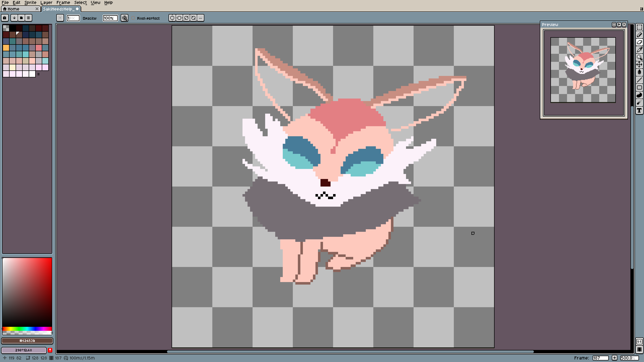Click the horizontal canvas scrollbar

(350, 352)
